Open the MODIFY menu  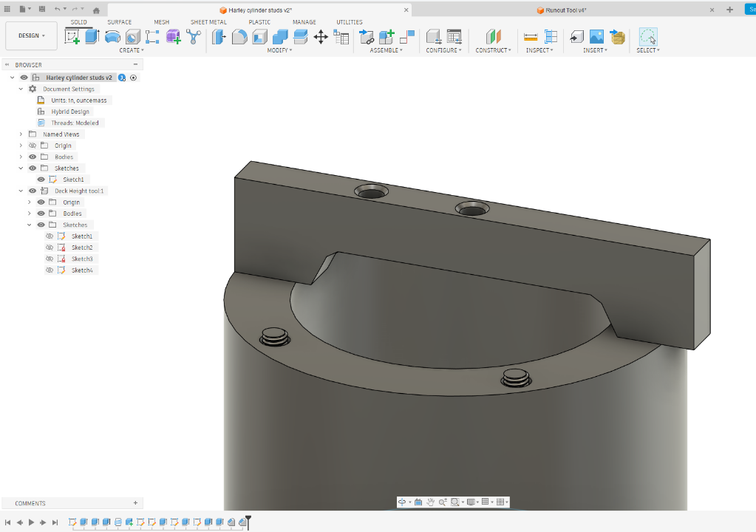pyautogui.click(x=279, y=50)
